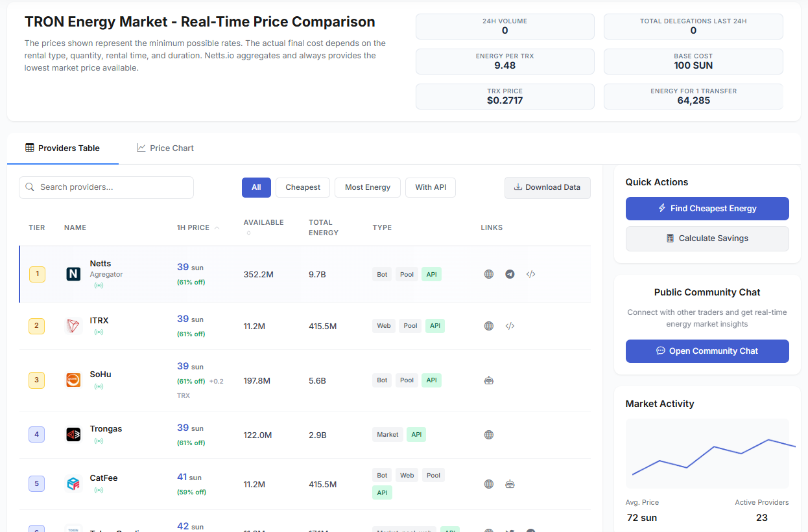Screen dimensions: 808x532
Task: Select the Providers Table tab
Action: click(x=62, y=148)
